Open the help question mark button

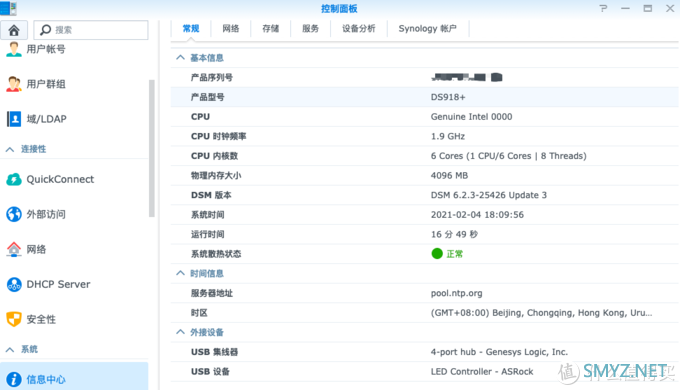603,8
